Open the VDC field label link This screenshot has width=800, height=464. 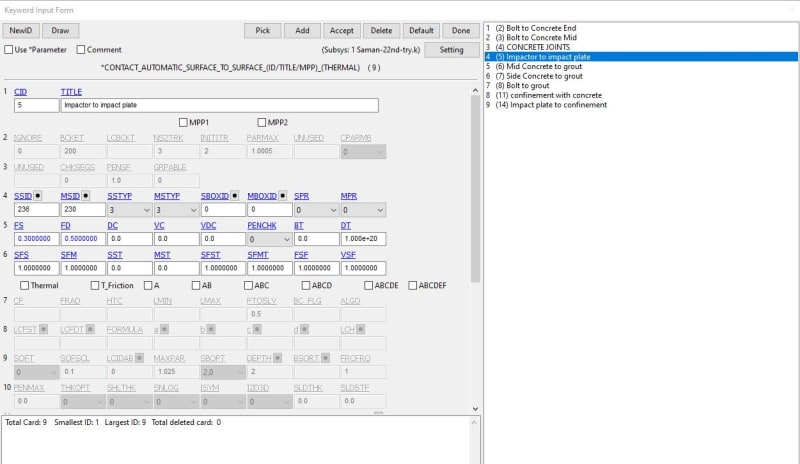pyautogui.click(x=208, y=225)
